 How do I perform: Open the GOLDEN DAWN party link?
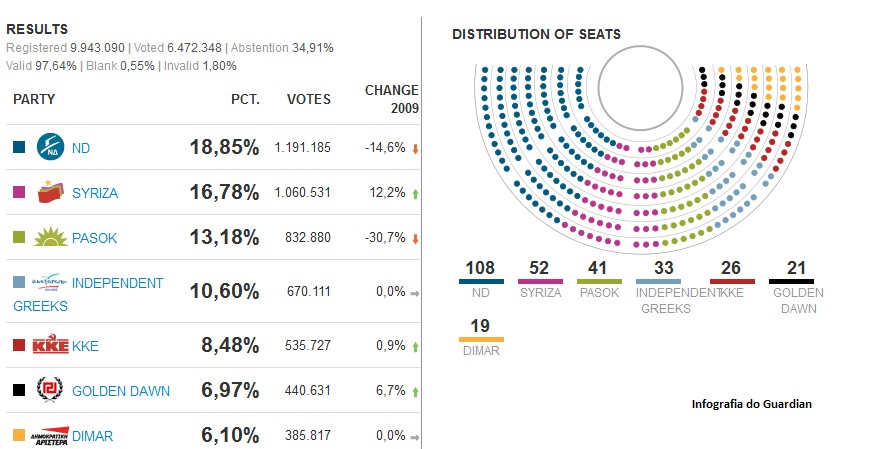121,391
